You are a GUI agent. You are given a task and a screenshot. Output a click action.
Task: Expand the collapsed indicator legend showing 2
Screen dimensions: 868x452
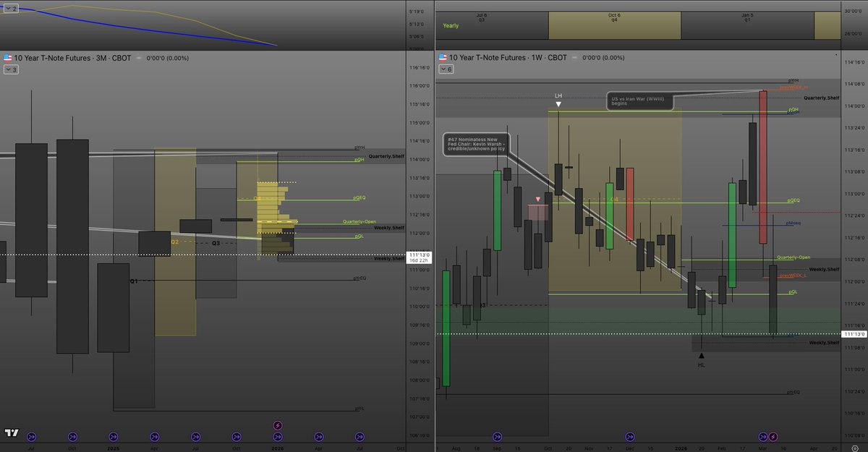tap(11, 10)
